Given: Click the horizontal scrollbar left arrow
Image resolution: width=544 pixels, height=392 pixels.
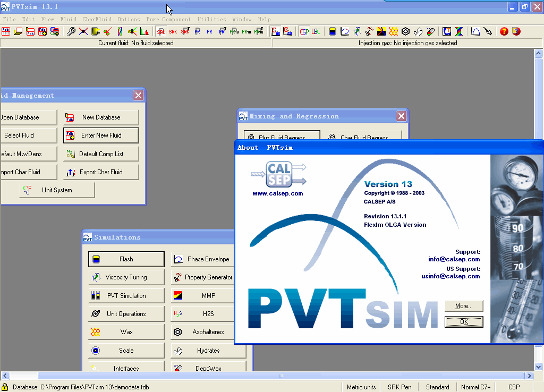Looking at the screenshot, I should point(5,376).
